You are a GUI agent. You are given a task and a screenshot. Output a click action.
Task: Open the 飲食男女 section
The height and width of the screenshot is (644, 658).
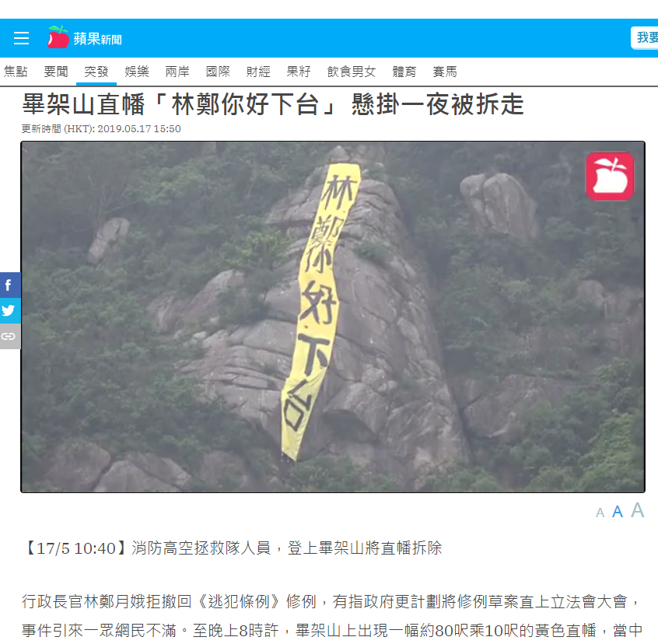352,72
